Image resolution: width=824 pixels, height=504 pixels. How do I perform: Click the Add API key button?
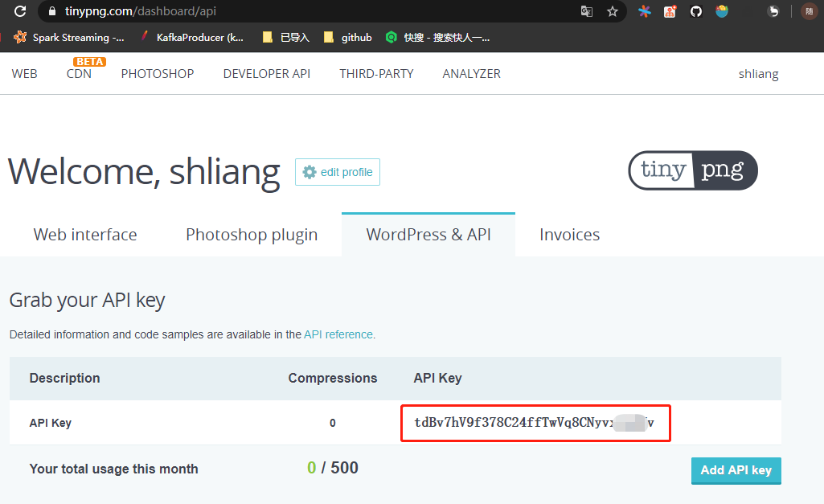(x=735, y=470)
